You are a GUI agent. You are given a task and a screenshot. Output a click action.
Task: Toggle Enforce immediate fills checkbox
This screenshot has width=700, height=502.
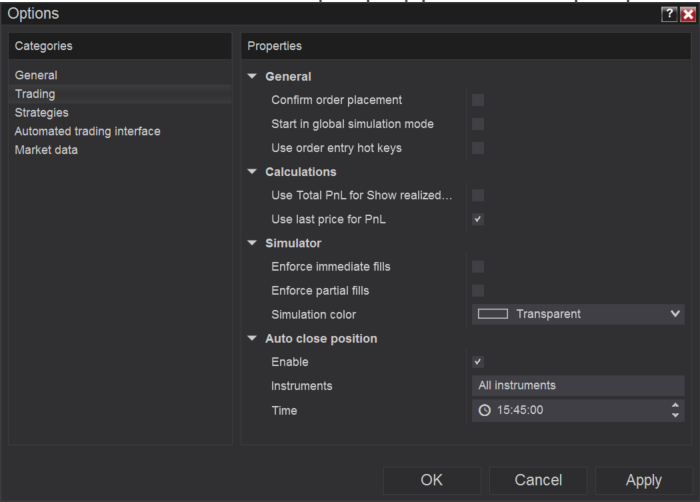(478, 267)
